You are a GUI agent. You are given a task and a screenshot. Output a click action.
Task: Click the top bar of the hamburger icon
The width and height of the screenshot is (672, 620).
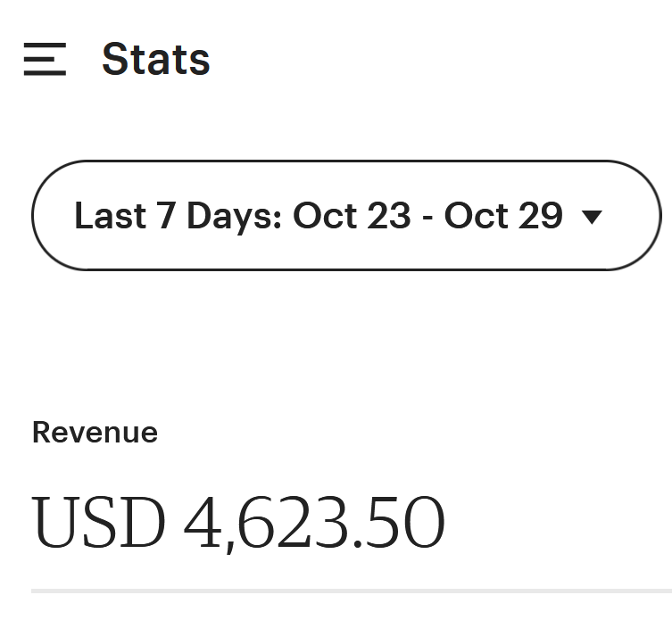45,45
